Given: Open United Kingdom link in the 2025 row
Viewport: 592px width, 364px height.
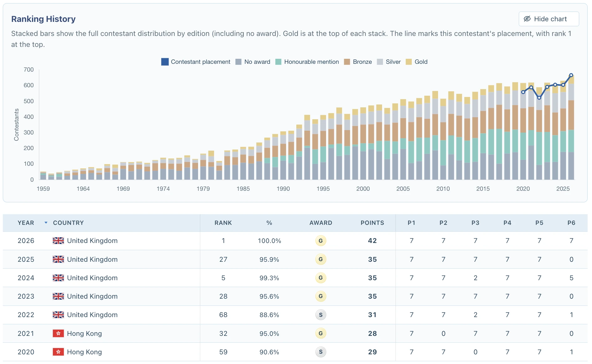Looking at the screenshot, I should [x=92, y=259].
